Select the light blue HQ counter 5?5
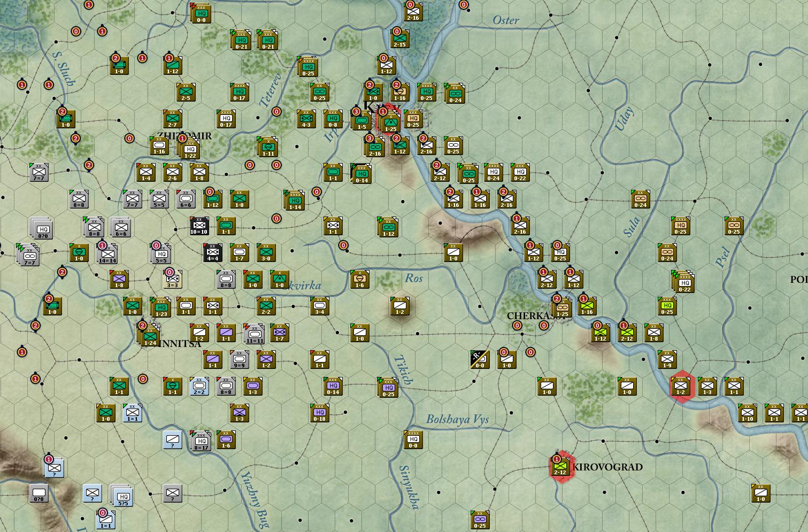 pyautogui.click(x=122, y=495)
